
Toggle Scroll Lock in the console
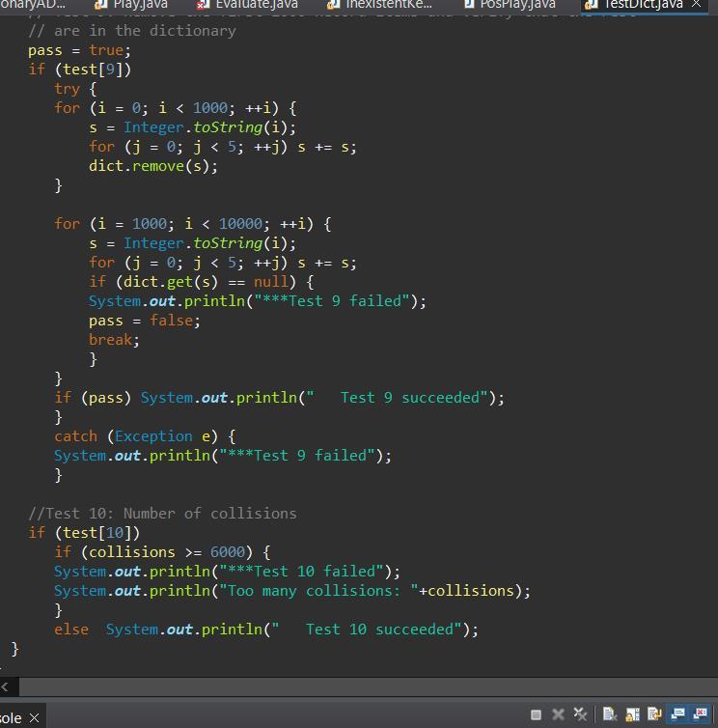pyautogui.click(x=632, y=714)
